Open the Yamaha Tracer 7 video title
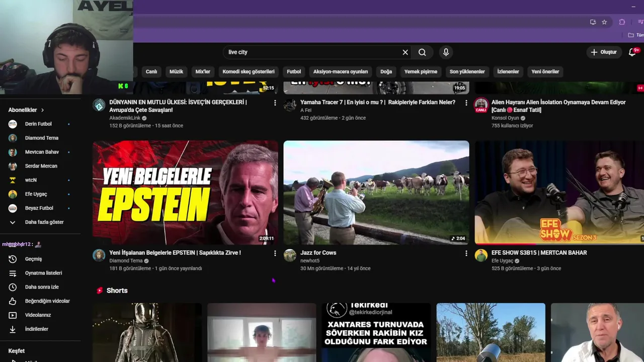 378,103
